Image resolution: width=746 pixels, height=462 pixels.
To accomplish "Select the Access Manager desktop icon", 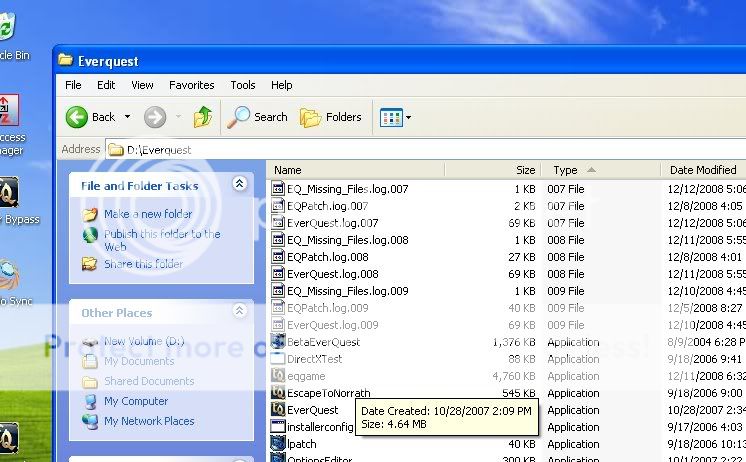I will click(x=9, y=110).
